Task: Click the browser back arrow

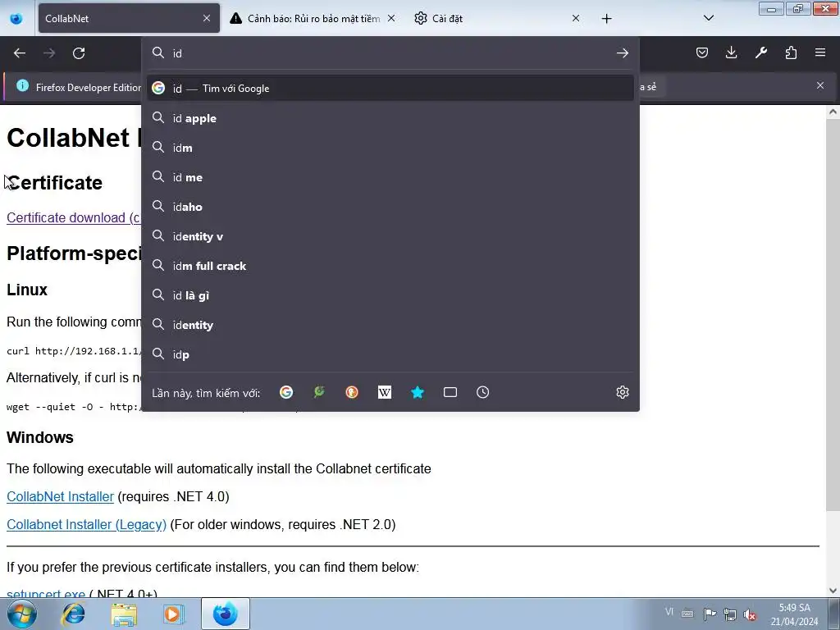Action: (x=20, y=53)
